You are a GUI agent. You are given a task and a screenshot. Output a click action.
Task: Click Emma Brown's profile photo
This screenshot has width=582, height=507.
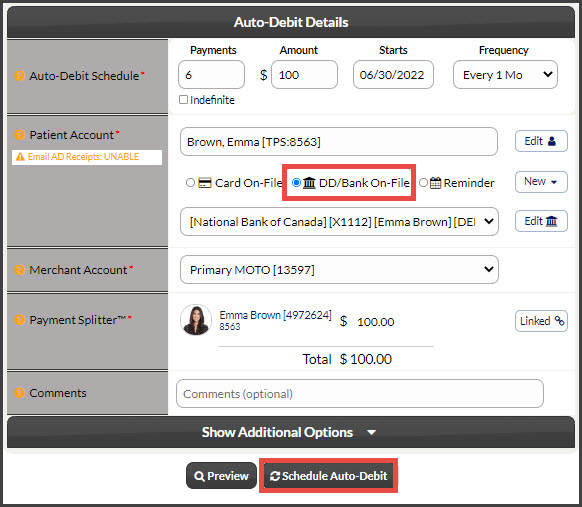tap(196, 320)
